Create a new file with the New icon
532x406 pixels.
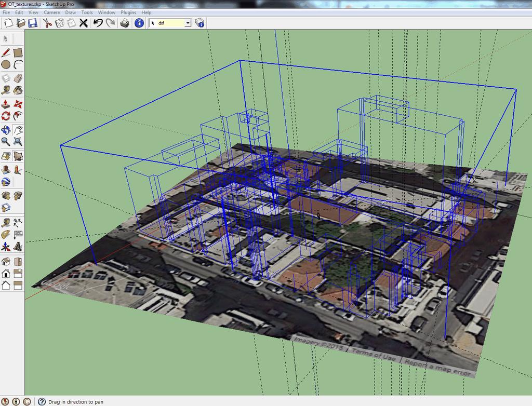point(8,23)
